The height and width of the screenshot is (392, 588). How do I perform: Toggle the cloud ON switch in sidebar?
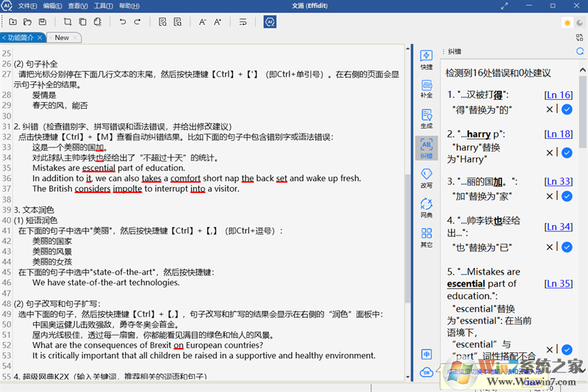coord(426,373)
